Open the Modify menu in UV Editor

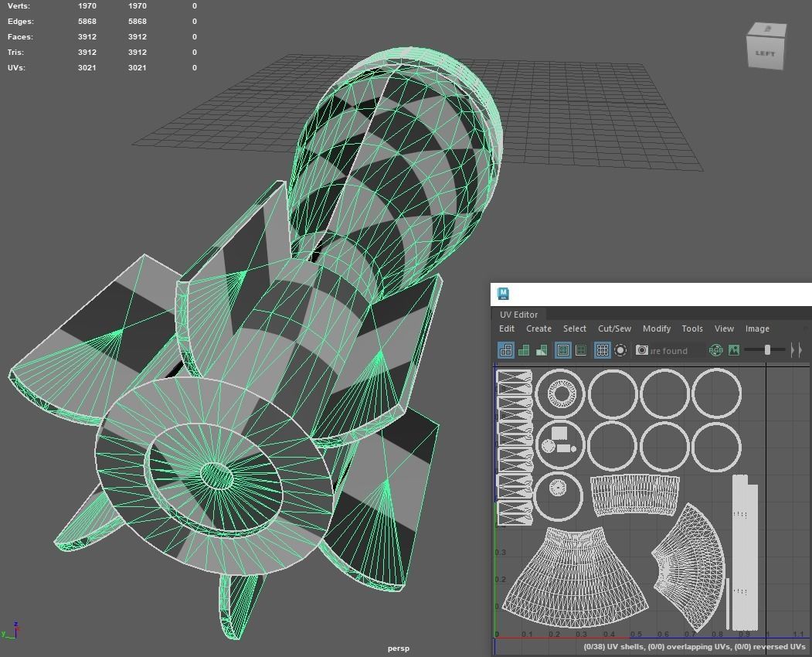[x=656, y=328]
